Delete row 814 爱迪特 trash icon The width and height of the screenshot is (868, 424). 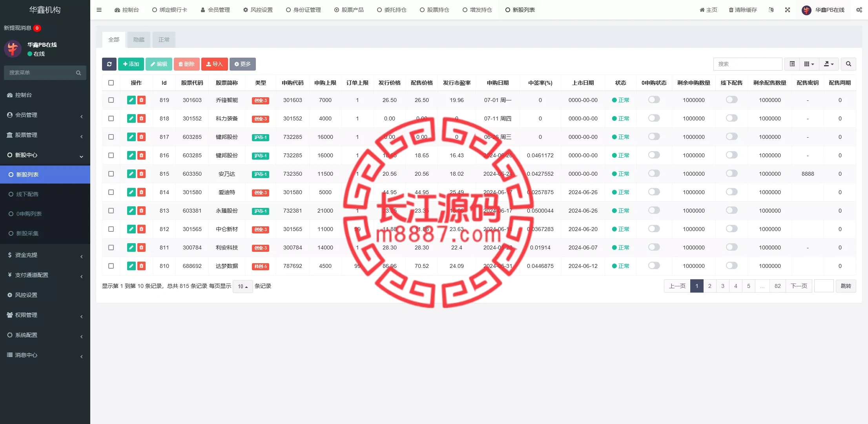pyautogui.click(x=142, y=192)
